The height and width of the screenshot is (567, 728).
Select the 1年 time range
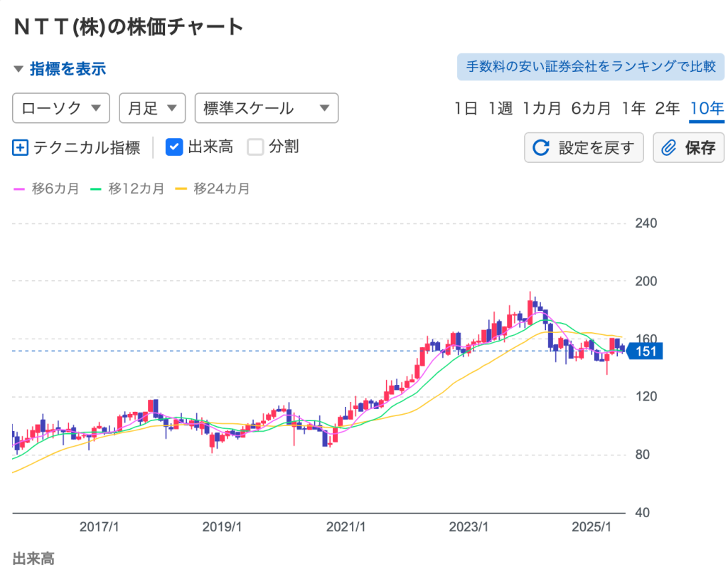point(633,108)
